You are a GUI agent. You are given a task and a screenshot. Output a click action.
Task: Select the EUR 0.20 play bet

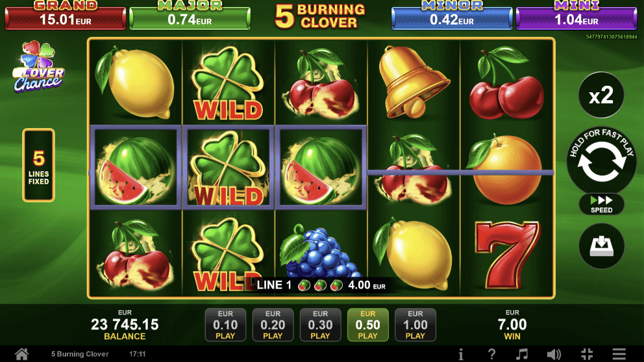(x=273, y=324)
